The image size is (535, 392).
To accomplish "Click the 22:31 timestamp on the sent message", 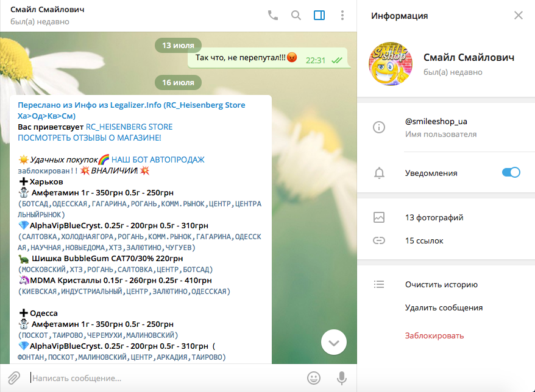I will click(316, 60).
